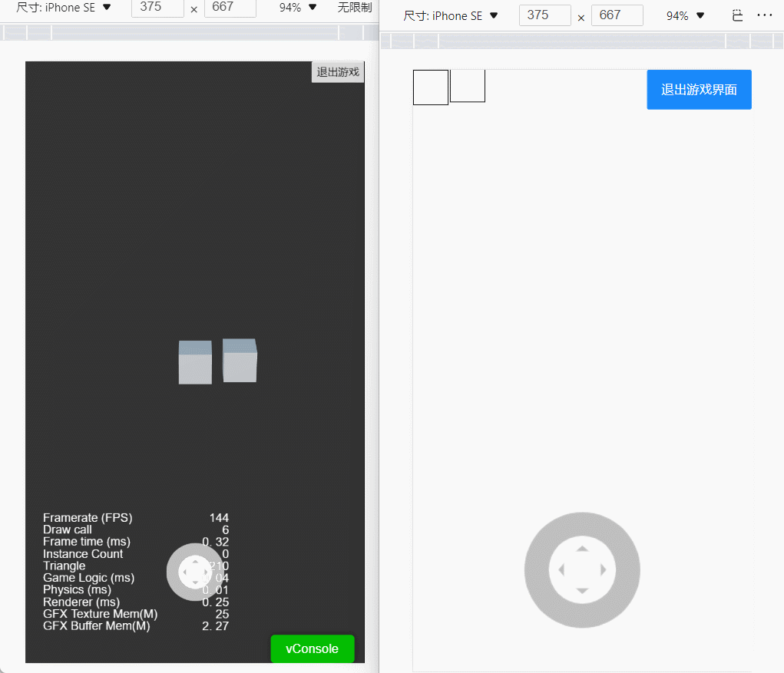Edit height field 667 in left window
Screen dimensions: 784x673
click(x=230, y=8)
